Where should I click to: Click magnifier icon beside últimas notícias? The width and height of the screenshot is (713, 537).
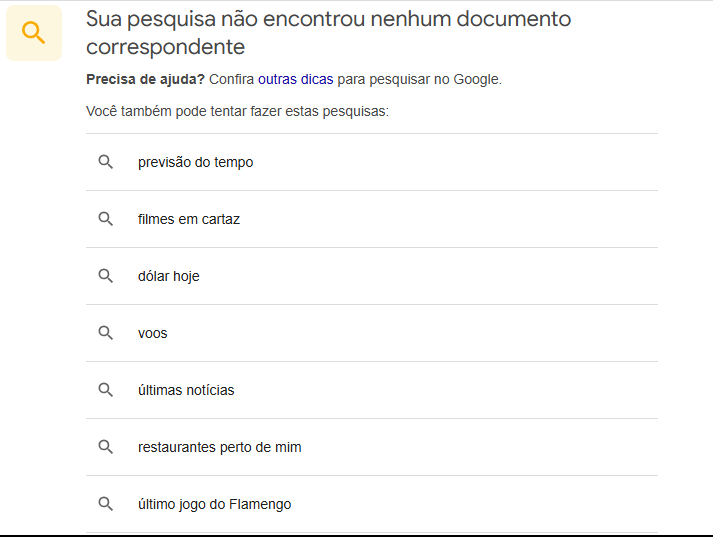pyautogui.click(x=106, y=390)
